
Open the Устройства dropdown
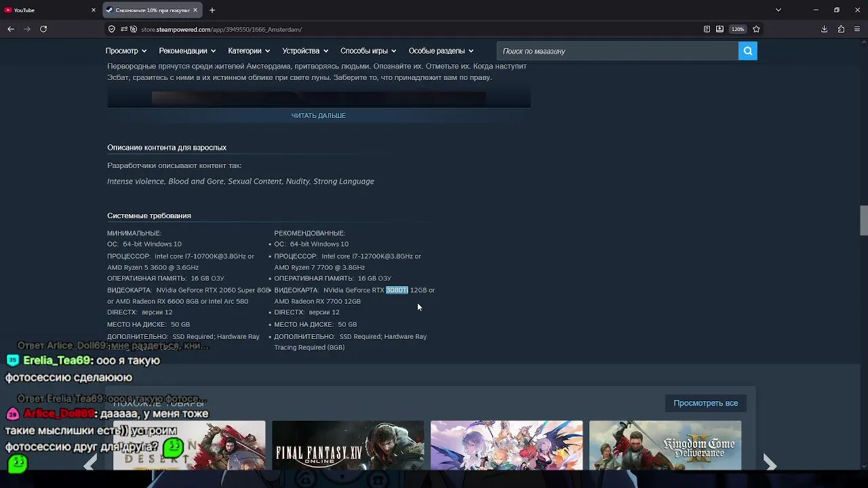point(305,51)
